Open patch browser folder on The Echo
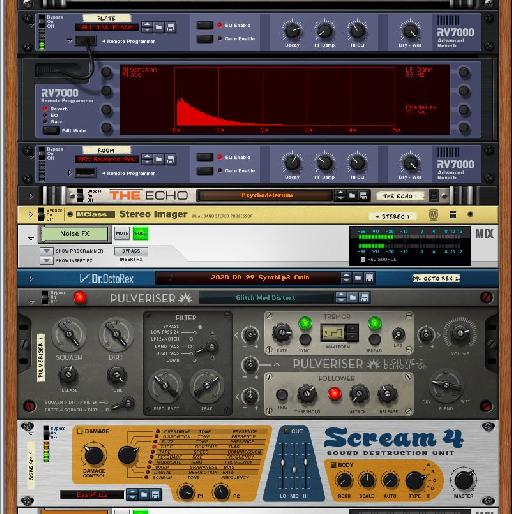Viewport: 512px width, 514px height. pos(352,195)
